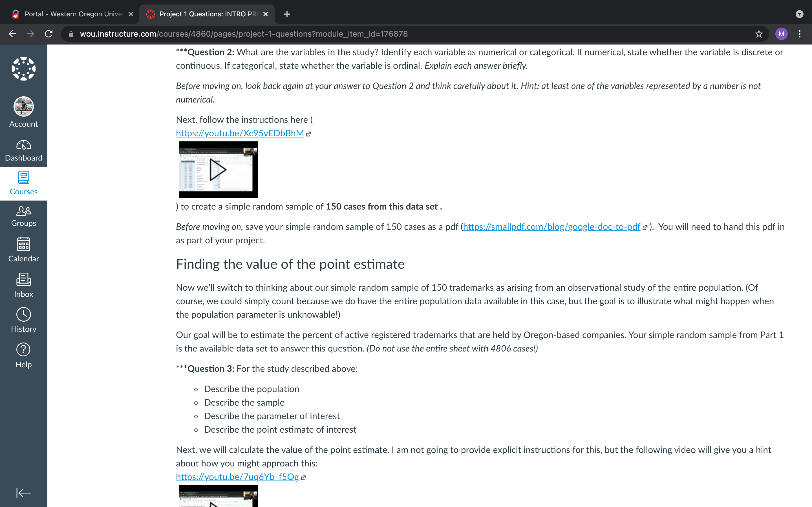Switch to the Portal - Western Oregon tab
This screenshot has width=812, height=507.
point(73,14)
